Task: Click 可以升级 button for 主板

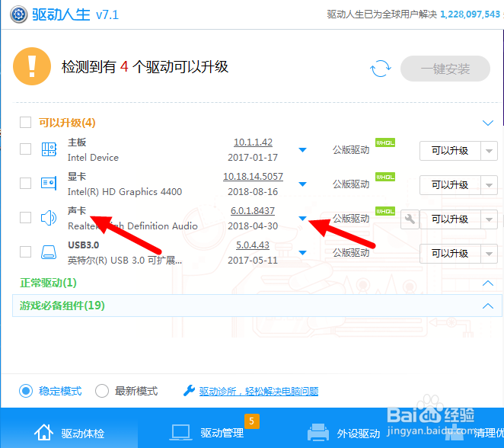Action: pos(450,151)
